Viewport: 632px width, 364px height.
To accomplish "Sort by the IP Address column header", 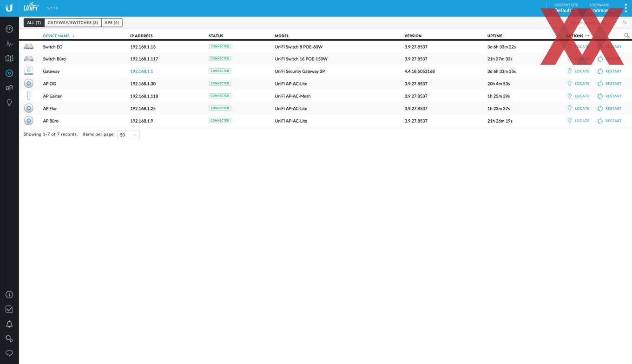I will tap(141, 36).
